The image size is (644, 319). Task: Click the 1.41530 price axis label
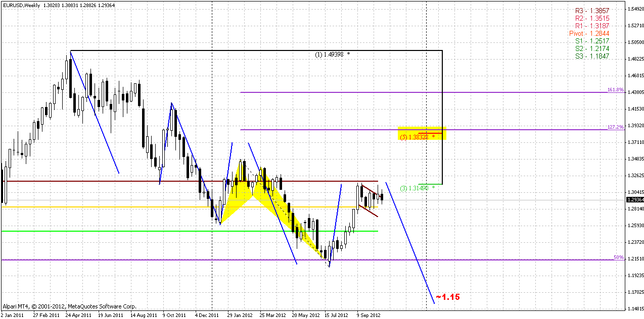click(635, 109)
